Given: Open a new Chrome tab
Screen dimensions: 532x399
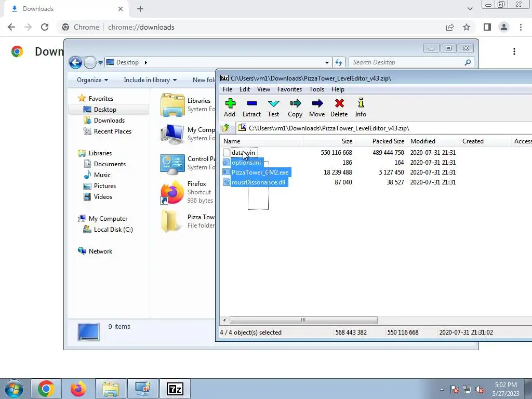Looking at the screenshot, I should 140,9.
